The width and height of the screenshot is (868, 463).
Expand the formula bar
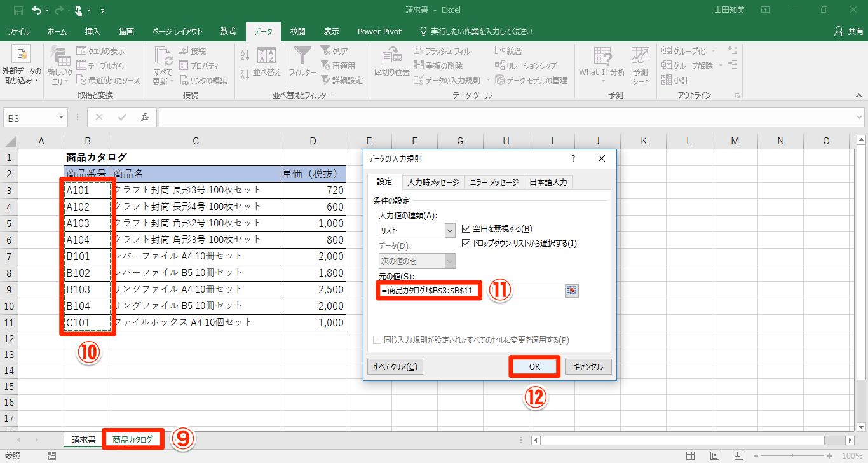858,117
